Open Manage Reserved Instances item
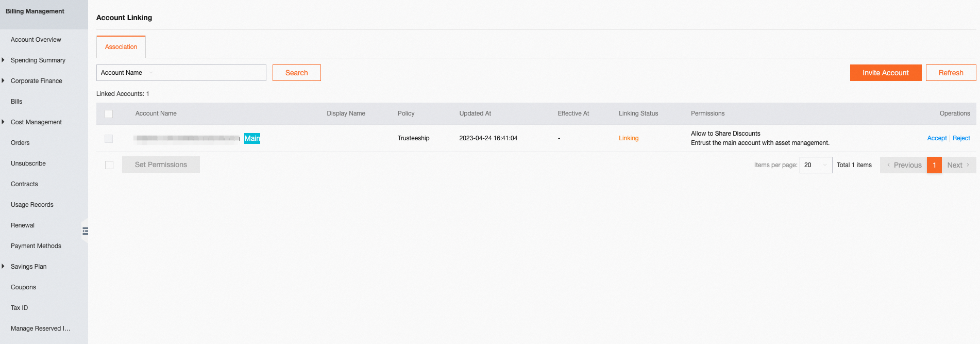The width and height of the screenshot is (980, 344). (x=41, y=329)
